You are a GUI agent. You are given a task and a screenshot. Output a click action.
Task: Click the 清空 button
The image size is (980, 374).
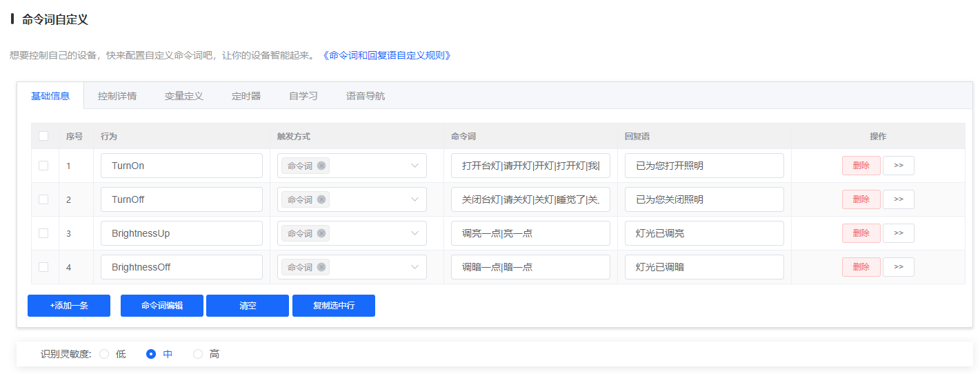(x=248, y=306)
